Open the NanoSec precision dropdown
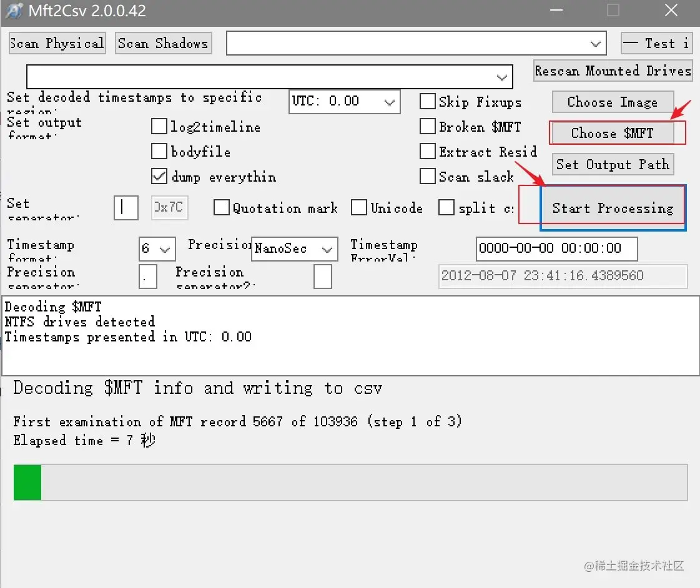This screenshot has height=588, width=700. (328, 248)
